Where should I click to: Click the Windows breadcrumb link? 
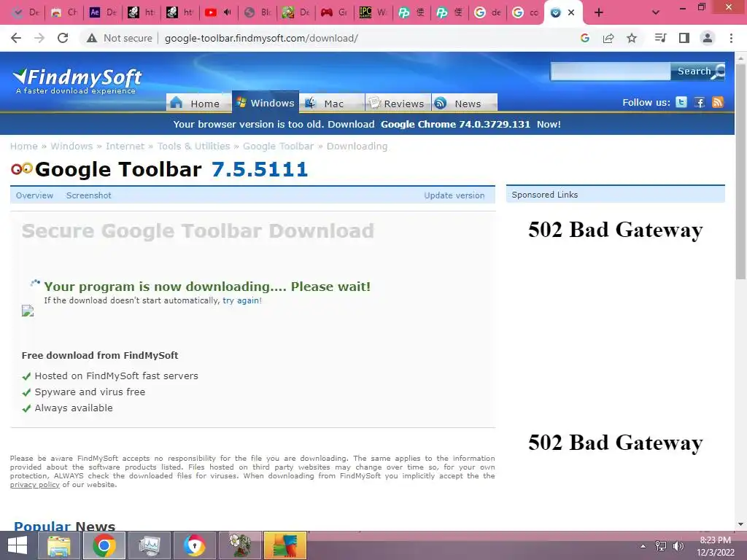[72, 146]
